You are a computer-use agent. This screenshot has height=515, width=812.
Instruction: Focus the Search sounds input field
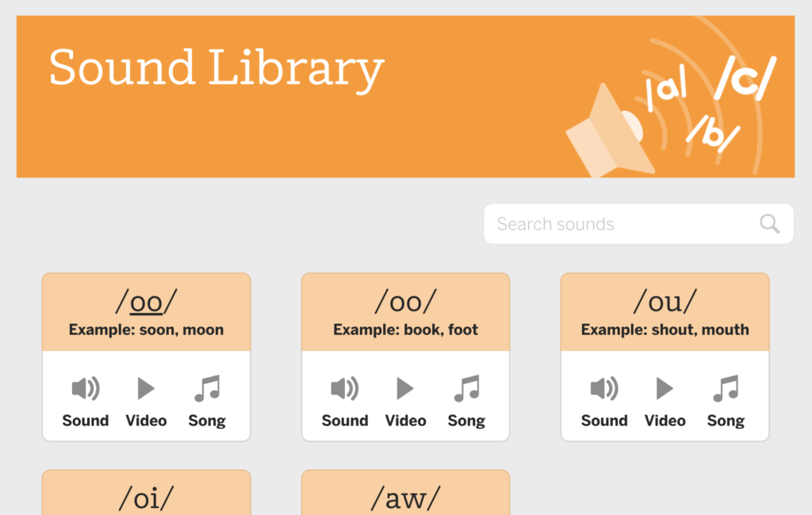click(x=619, y=224)
